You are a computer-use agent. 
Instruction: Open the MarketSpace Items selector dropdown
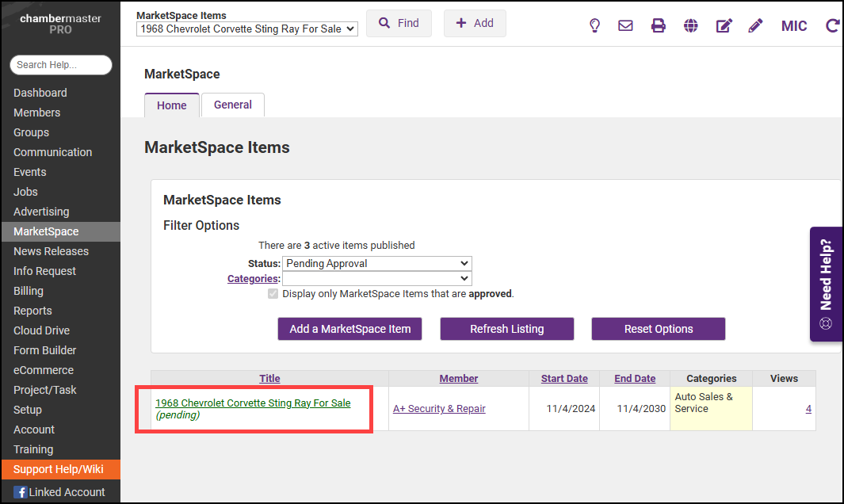[x=247, y=29]
